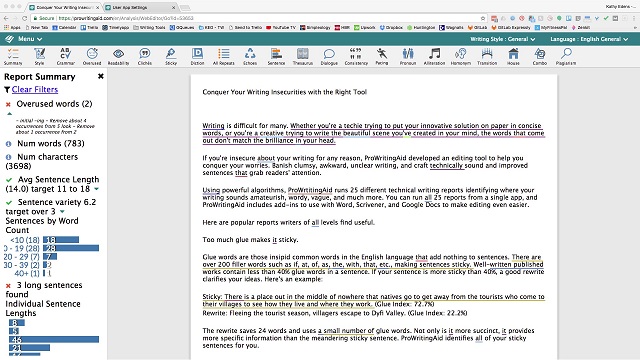Open the MyFitnessPal bookmark
This screenshot has height=360, width=640.
[x=551, y=28]
